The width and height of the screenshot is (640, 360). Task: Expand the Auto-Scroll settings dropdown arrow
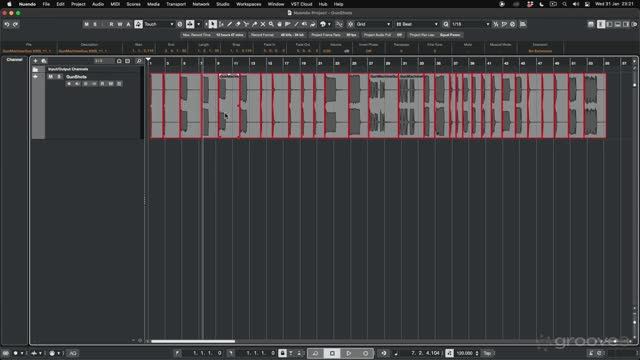tap(198, 24)
